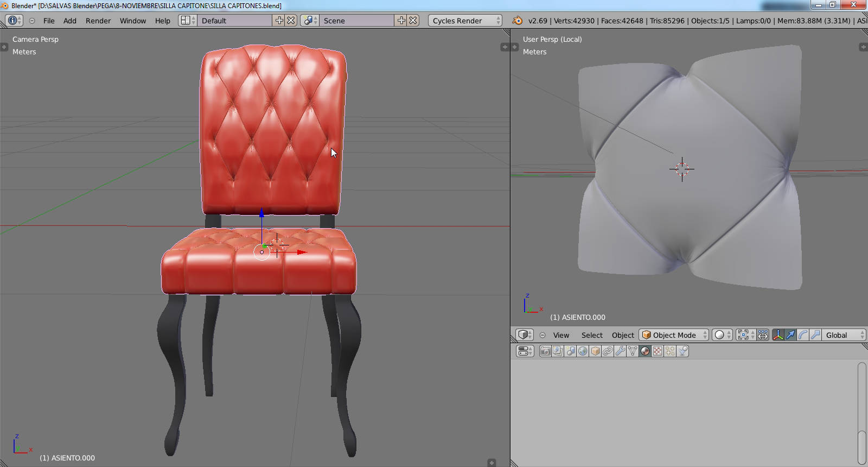Open the Object menu in 3D viewport
This screenshot has width=868, height=467.
point(623,335)
